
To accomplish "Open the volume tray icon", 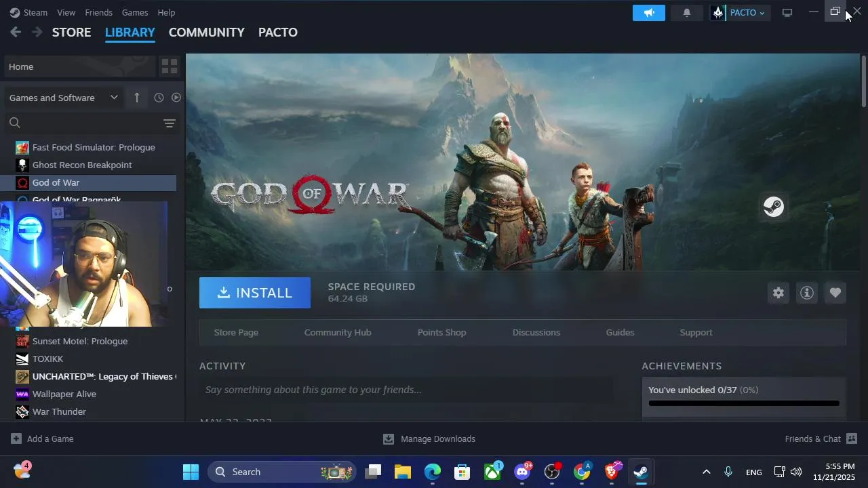I will 796,472.
